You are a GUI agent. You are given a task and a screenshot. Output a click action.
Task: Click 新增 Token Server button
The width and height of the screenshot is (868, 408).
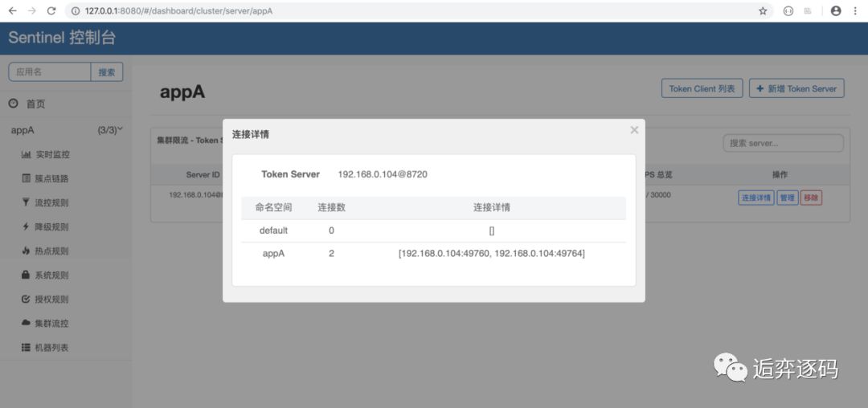796,88
